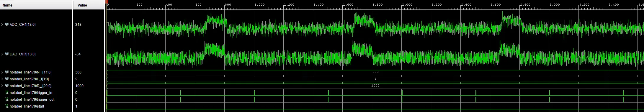Viewport: 644px width, 112px height.
Task: Click the 200 tick label on the time ruler
Action: point(139,5)
